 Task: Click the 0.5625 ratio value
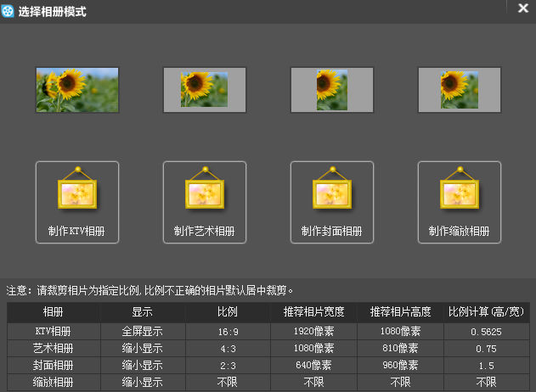(487, 331)
